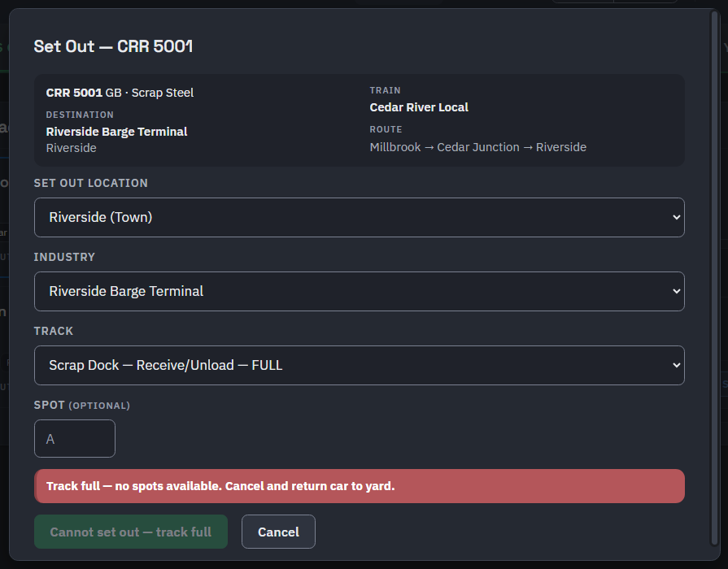Image resolution: width=728 pixels, height=569 pixels.
Task: Click the CRR 5001 GB Scrap Steel text
Action: (x=120, y=93)
